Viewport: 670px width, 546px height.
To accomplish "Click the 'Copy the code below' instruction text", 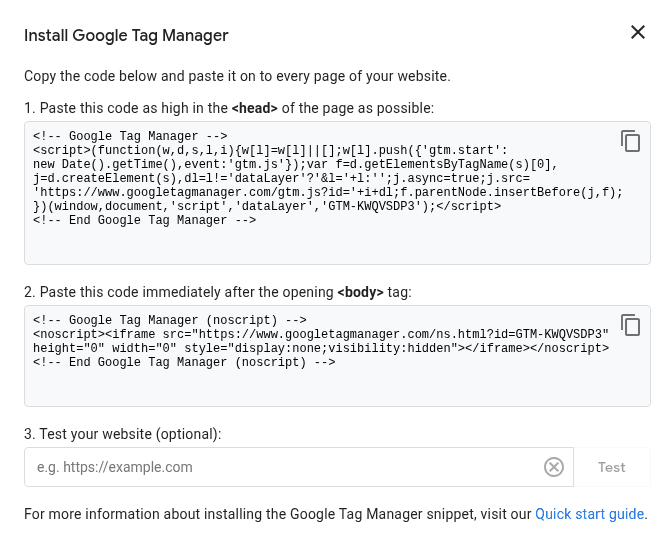I will (x=237, y=76).
